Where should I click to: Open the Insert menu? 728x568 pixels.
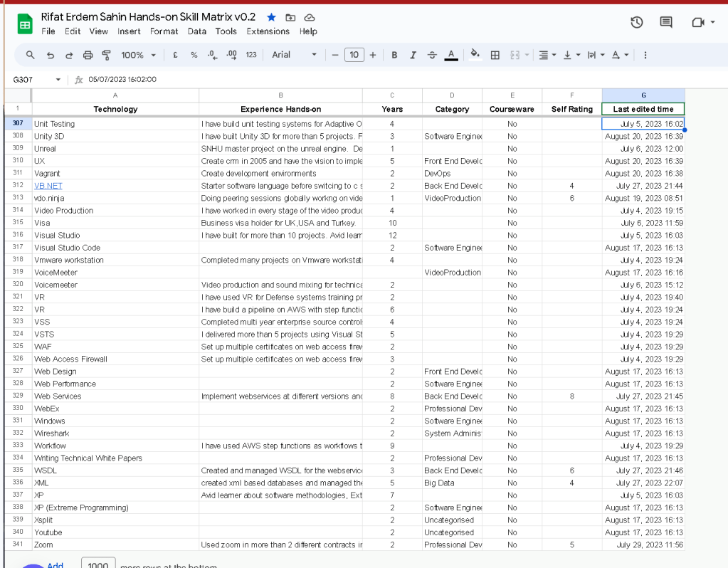[x=129, y=31]
